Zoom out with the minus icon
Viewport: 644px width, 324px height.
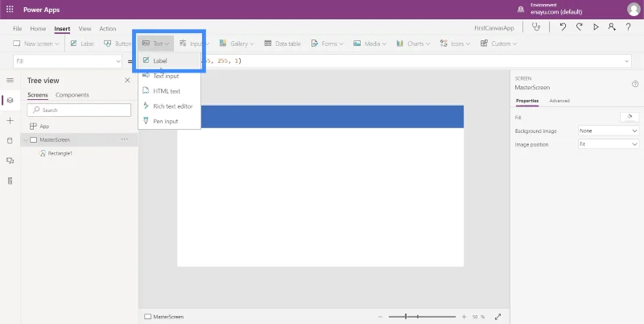click(380, 317)
